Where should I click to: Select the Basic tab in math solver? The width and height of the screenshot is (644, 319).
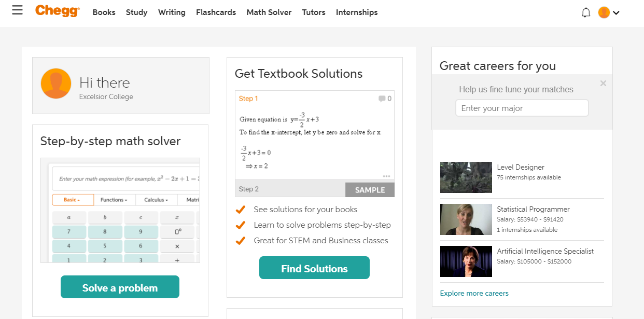(x=73, y=200)
